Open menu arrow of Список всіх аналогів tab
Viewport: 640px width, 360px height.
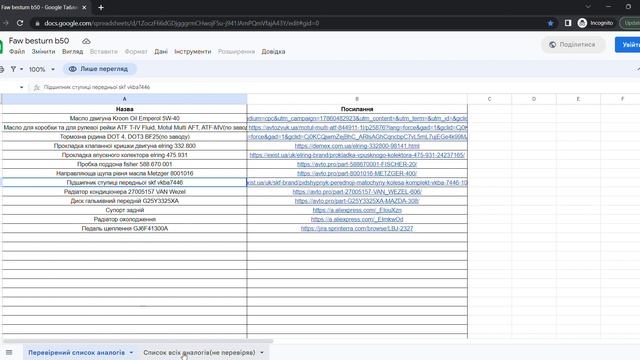point(262,352)
